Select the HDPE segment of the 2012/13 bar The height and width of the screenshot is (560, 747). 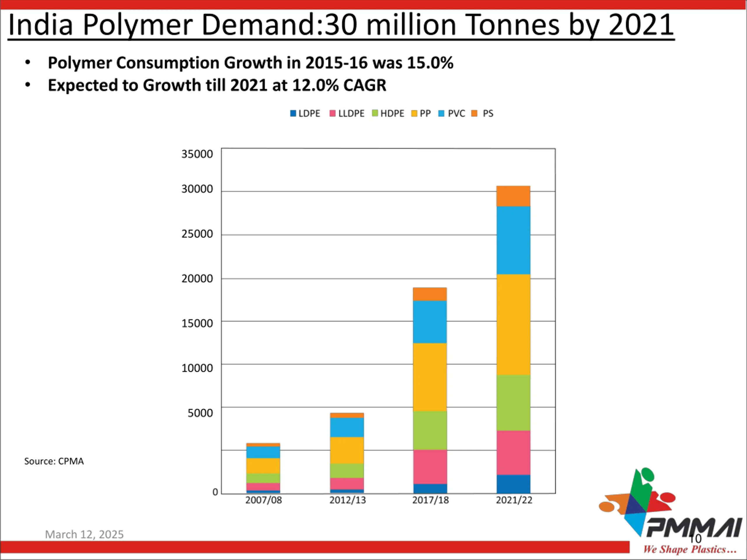(x=347, y=471)
